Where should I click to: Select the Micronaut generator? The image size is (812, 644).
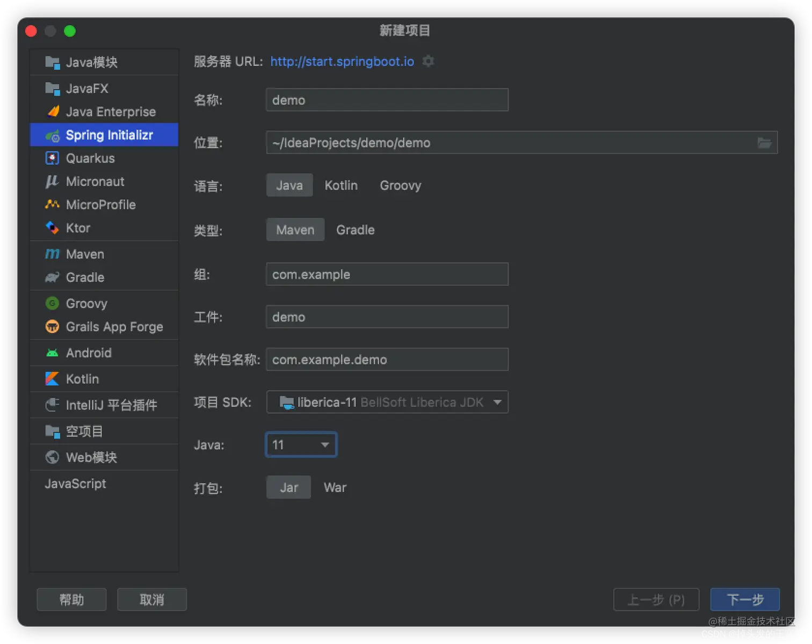click(x=95, y=181)
